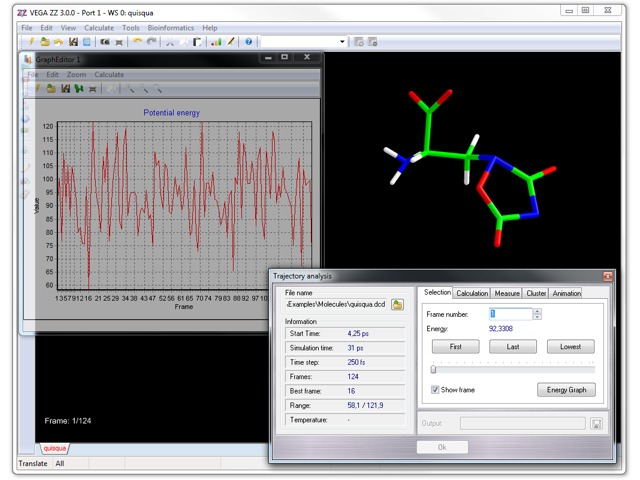Click the camera snapshot icon in main toolbar
This screenshot has height=480, width=640.
tap(105, 42)
